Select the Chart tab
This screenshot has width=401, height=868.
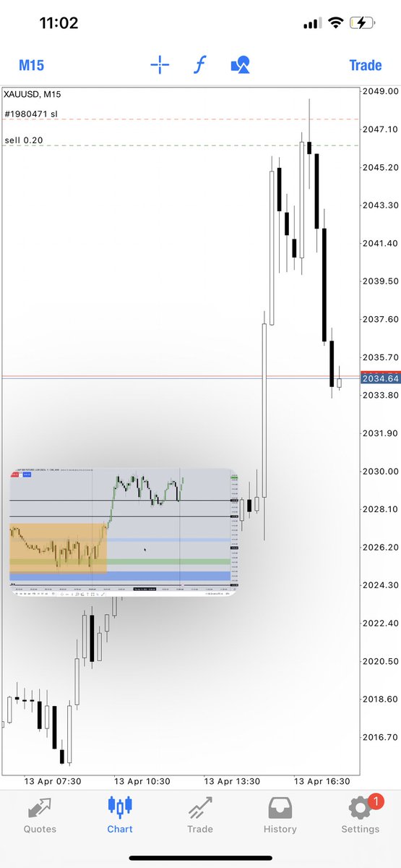pos(120,815)
